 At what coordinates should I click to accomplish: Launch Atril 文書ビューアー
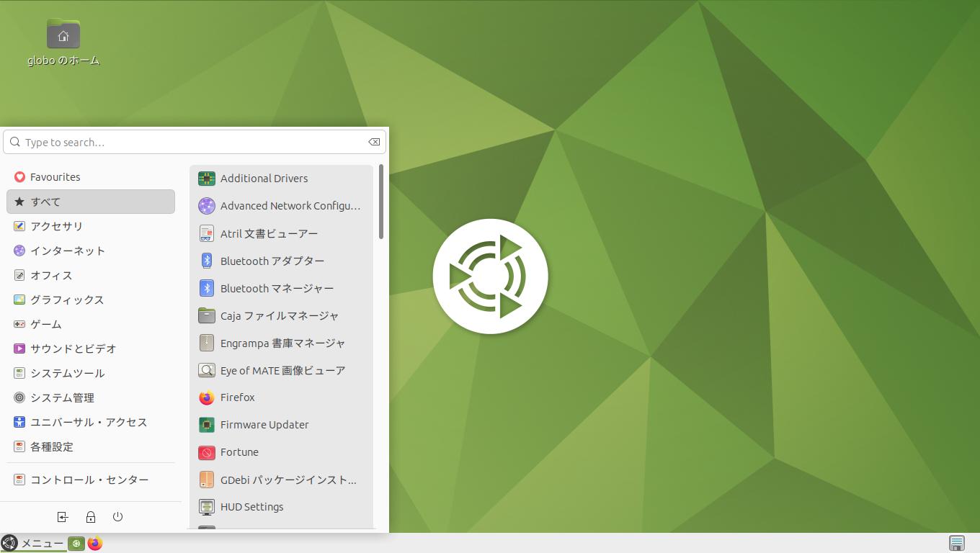pyautogui.click(x=269, y=233)
